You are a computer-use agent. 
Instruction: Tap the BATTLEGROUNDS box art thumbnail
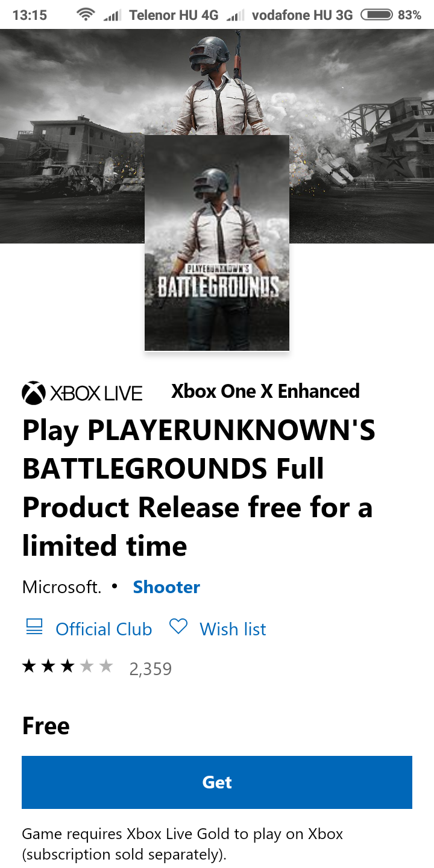coord(217,243)
